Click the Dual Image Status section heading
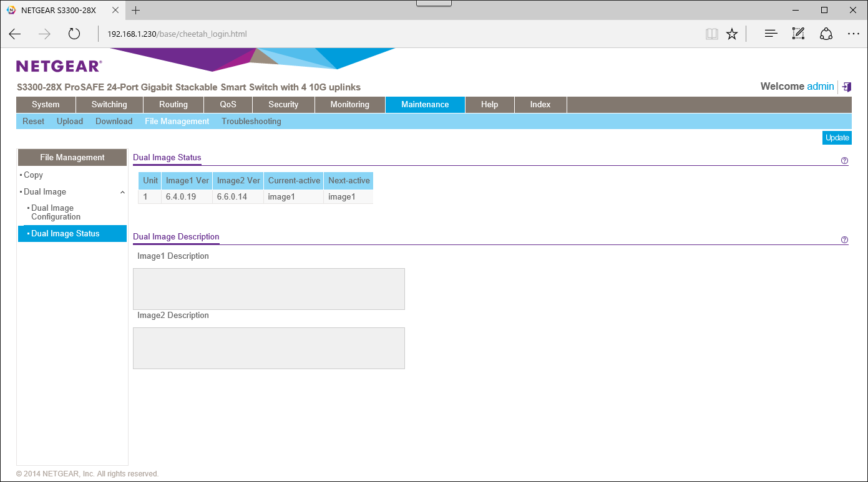This screenshot has width=868, height=482. pyautogui.click(x=167, y=158)
